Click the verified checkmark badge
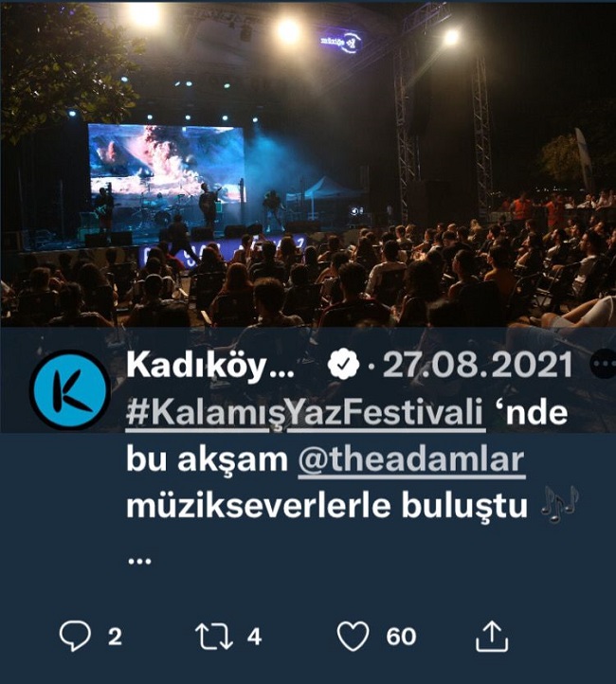 [x=344, y=365]
